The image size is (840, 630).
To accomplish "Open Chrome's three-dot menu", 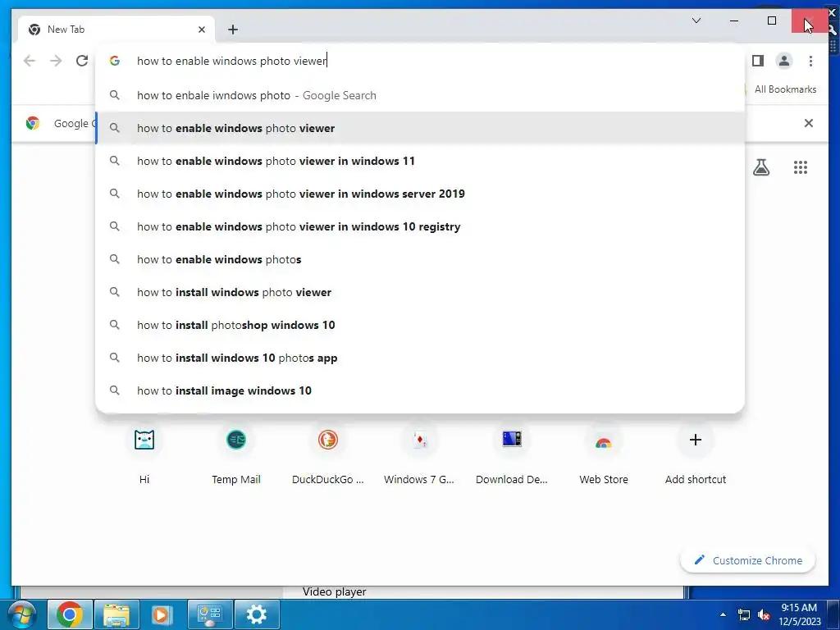I will point(810,61).
